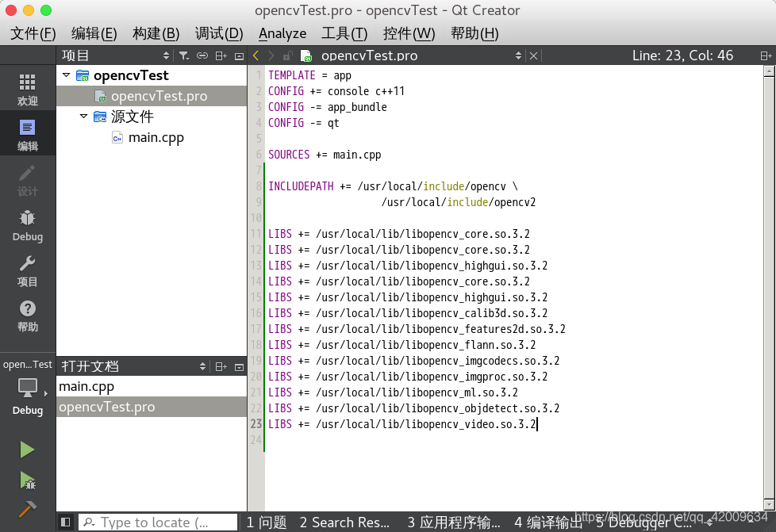Image resolution: width=776 pixels, height=532 pixels.
Task: Open the 调试(D) Debug menu
Action: (x=219, y=33)
